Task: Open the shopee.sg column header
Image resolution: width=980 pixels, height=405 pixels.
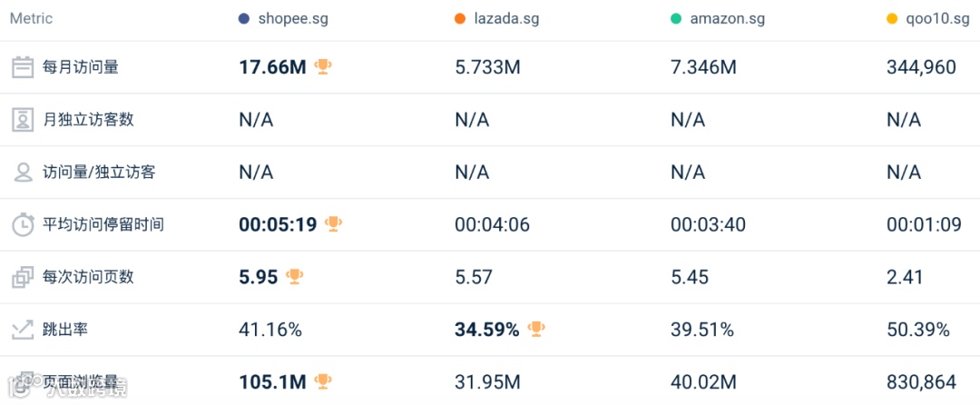Action: tap(290, 19)
